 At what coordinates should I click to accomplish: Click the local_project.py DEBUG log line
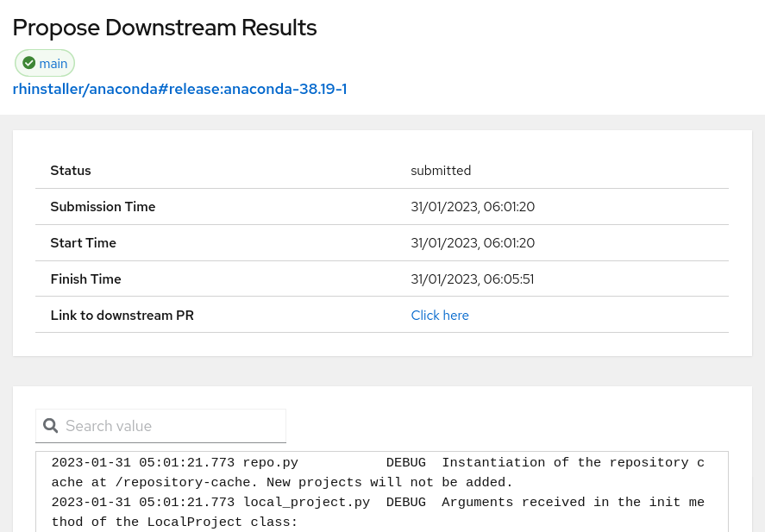pyautogui.click(x=378, y=503)
